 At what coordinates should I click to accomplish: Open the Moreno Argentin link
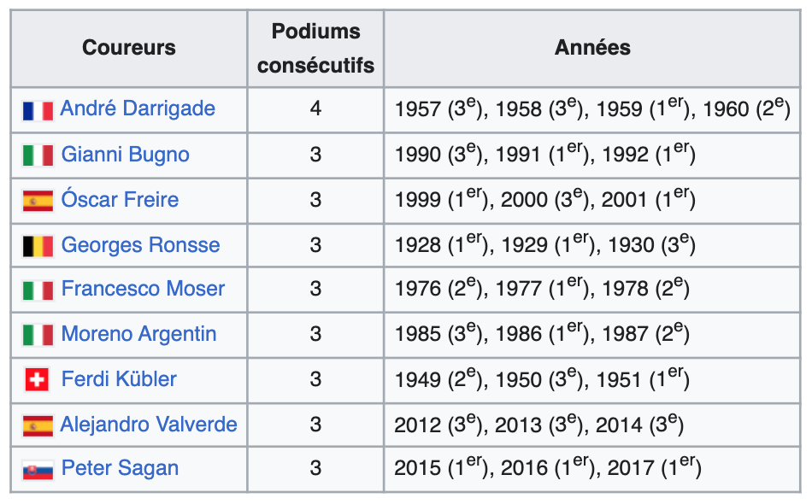tap(138, 334)
